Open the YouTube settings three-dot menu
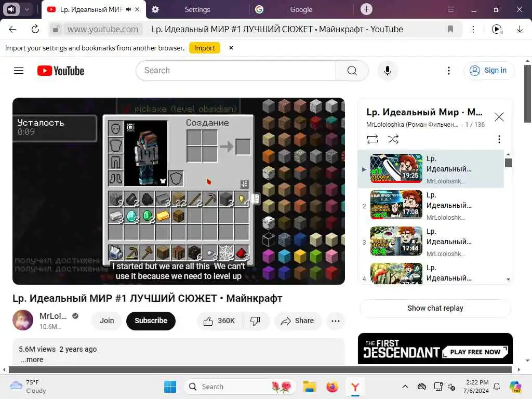Viewport: 532px width, 399px height. (449, 71)
